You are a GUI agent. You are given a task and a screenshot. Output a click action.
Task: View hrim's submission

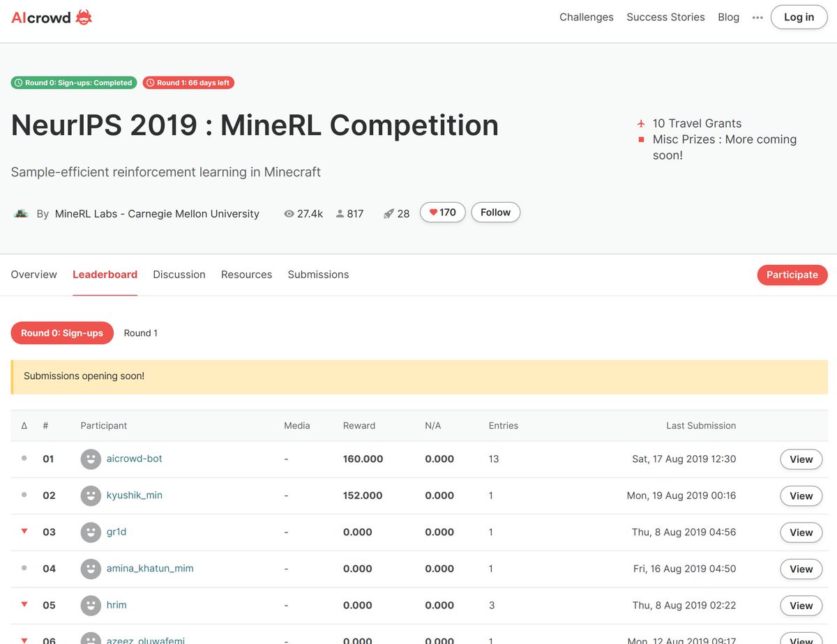(x=801, y=605)
